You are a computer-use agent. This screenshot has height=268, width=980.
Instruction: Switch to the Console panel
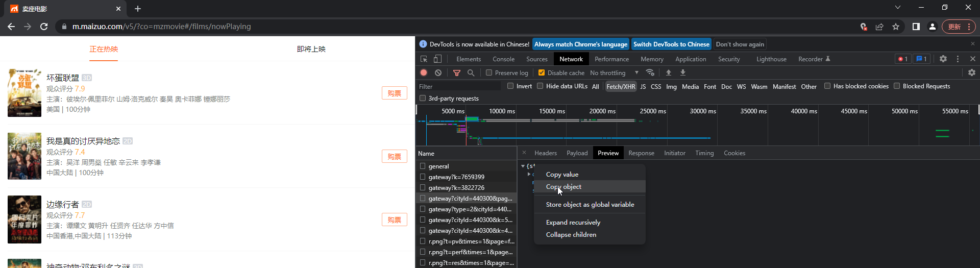504,59
